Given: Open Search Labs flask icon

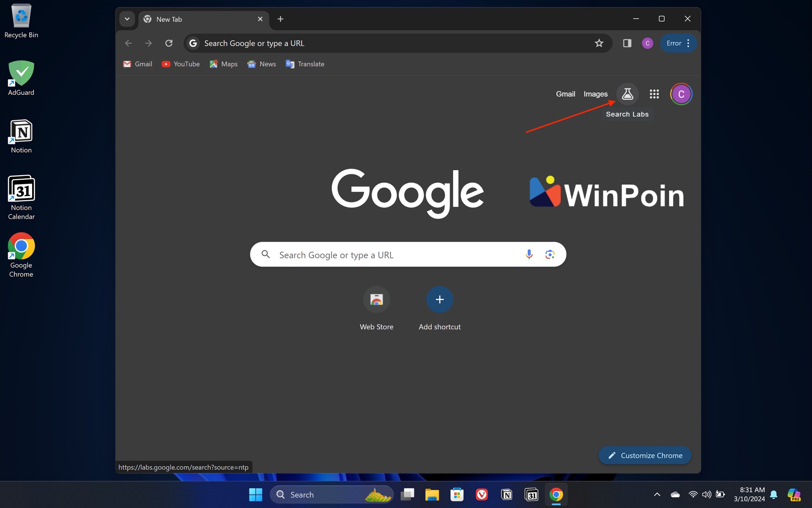Looking at the screenshot, I should (627, 94).
